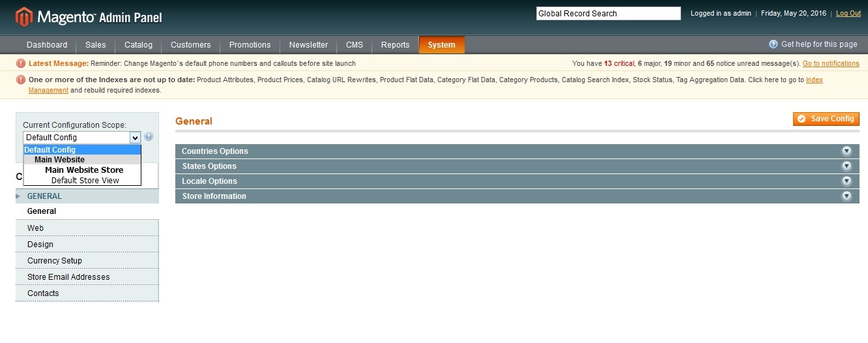Viewport: 868px width, 343px height.
Task: Open the Promotions menu
Action: pos(250,45)
